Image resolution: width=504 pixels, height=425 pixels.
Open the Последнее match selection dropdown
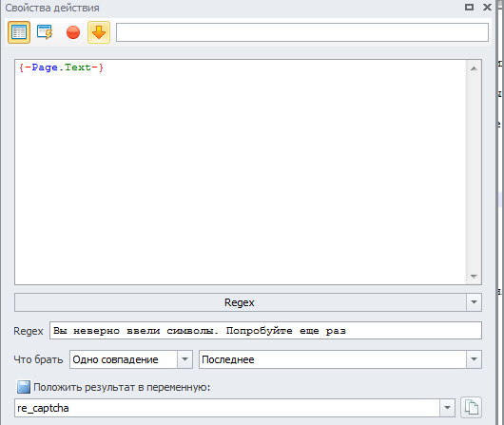click(x=474, y=359)
